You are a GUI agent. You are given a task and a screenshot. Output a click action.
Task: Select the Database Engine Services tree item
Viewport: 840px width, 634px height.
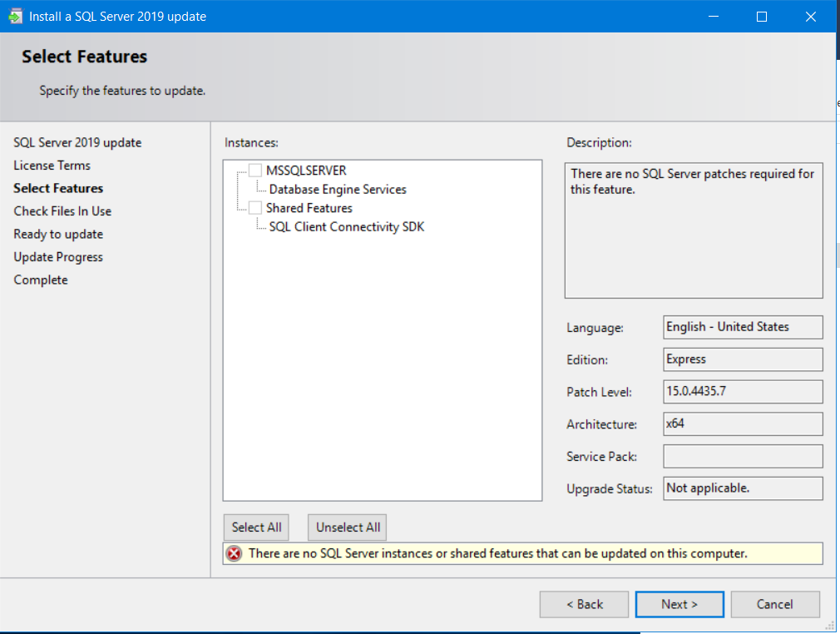[x=338, y=189]
